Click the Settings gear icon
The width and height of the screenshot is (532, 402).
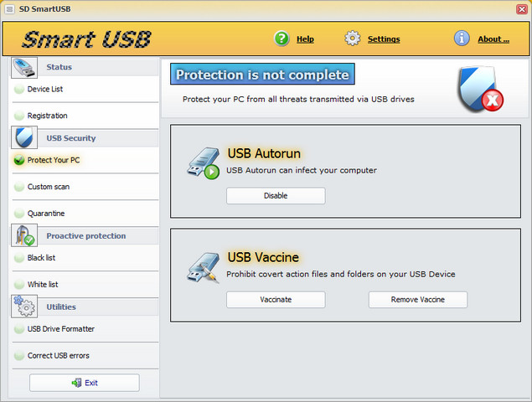pos(353,39)
